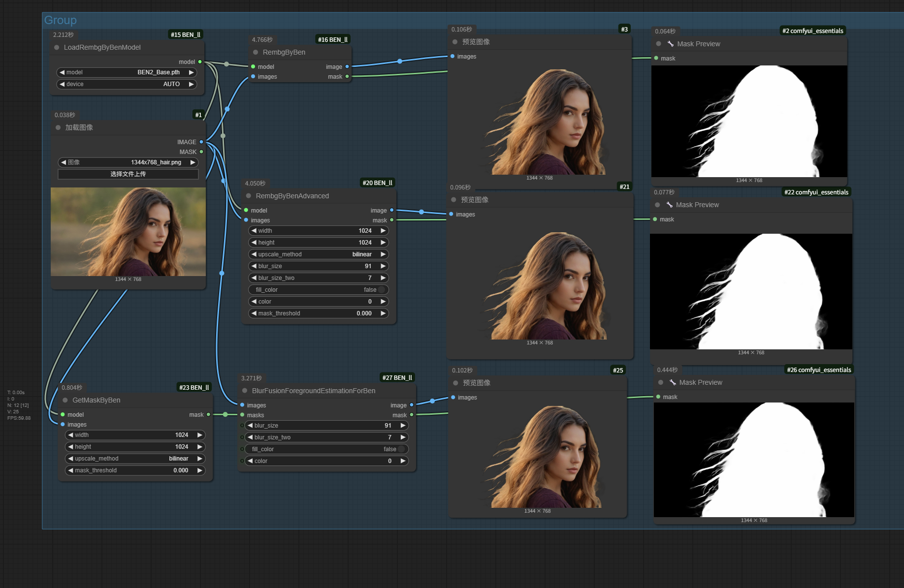The image size is (904, 588).
Task: Increase mask_threshold in GetMaskByBen
Action: [200, 471]
